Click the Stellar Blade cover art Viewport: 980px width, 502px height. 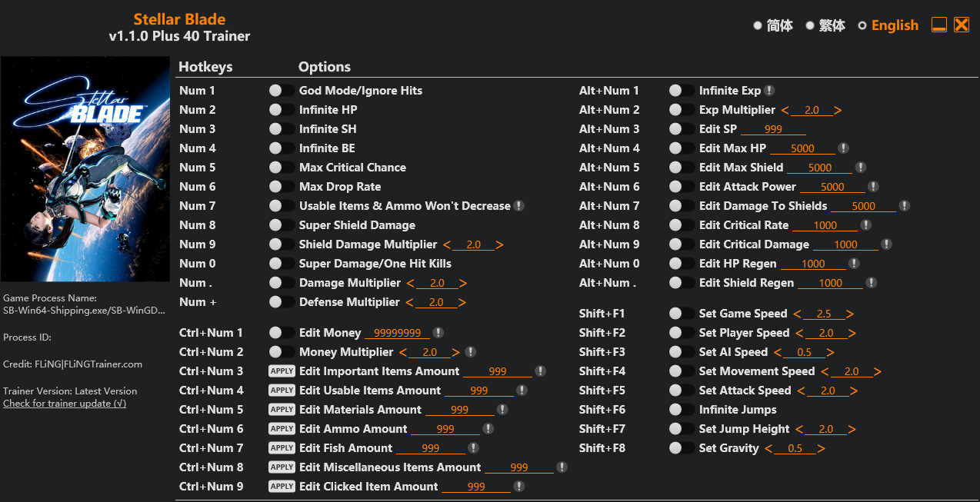click(x=85, y=169)
